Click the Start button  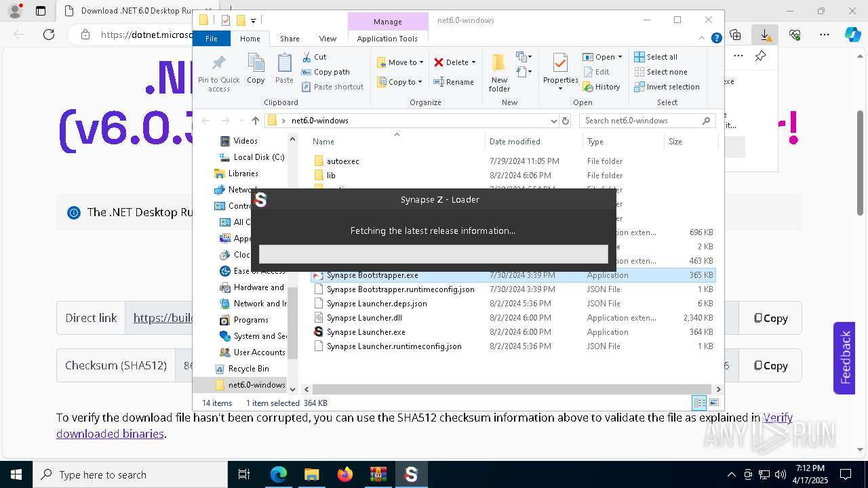click(16, 474)
